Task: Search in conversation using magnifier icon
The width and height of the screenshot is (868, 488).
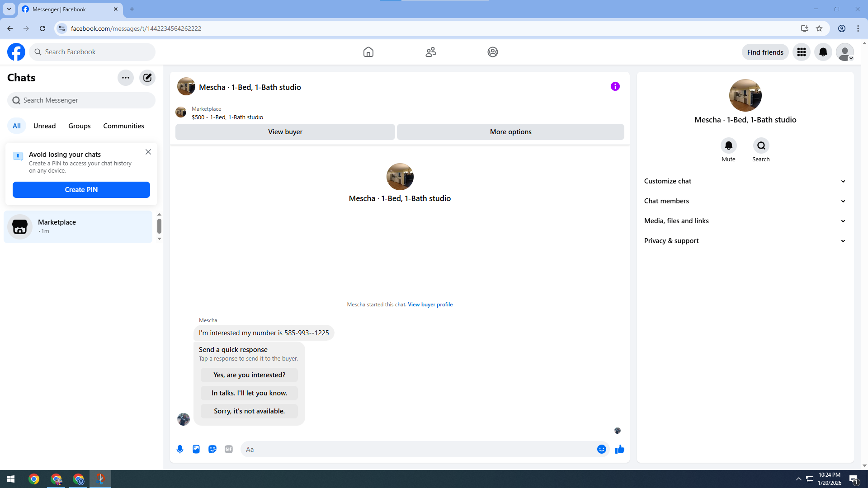Action: pyautogui.click(x=761, y=145)
